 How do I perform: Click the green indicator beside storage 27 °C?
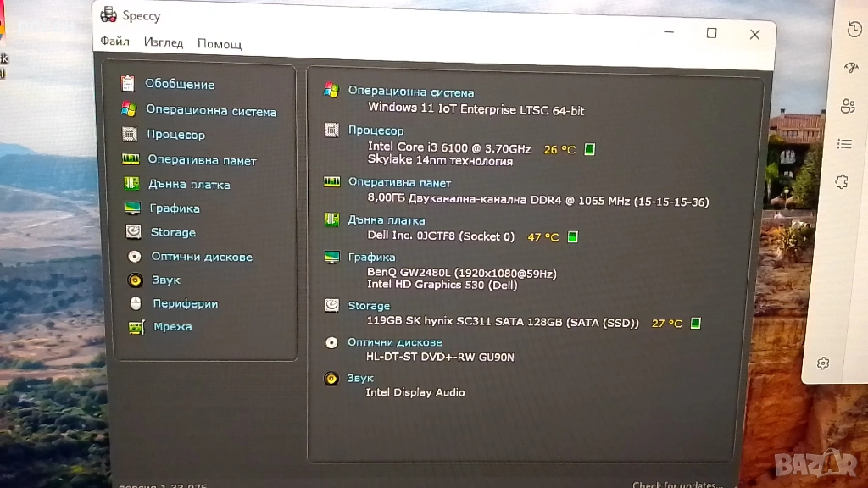click(x=696, y=323)
